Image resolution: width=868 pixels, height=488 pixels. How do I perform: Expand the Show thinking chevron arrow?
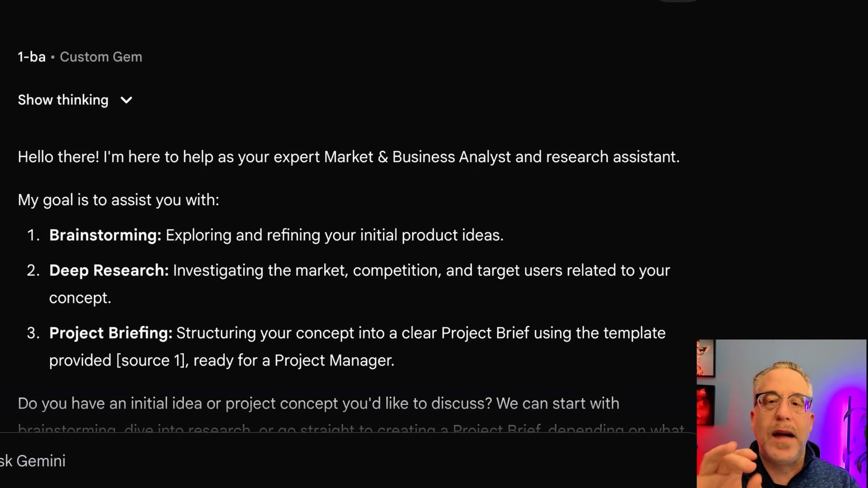point(126,100)
